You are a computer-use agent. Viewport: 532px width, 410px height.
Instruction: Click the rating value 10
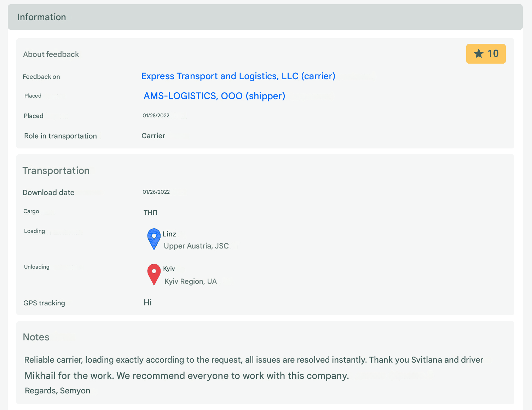(493, 54)
